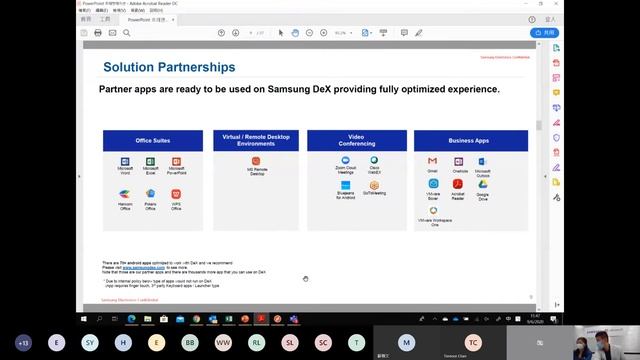Select the BB participant avatar

[x=190, y=343]
